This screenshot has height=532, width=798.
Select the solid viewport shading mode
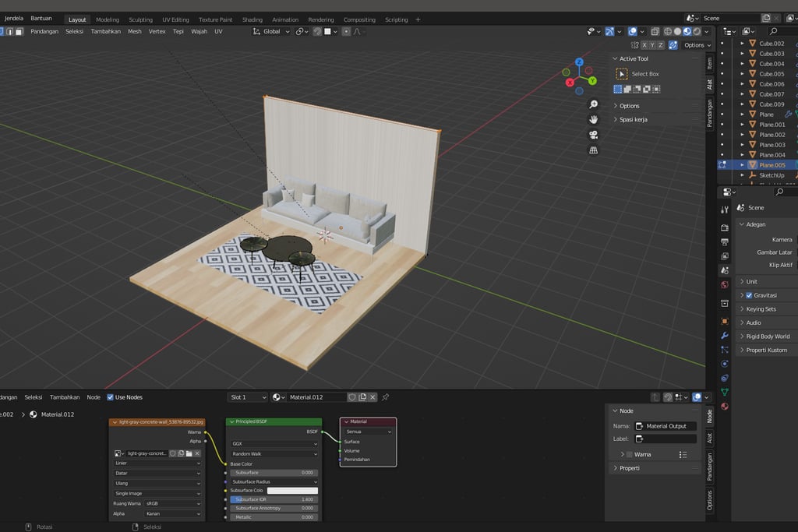(677, 31)
